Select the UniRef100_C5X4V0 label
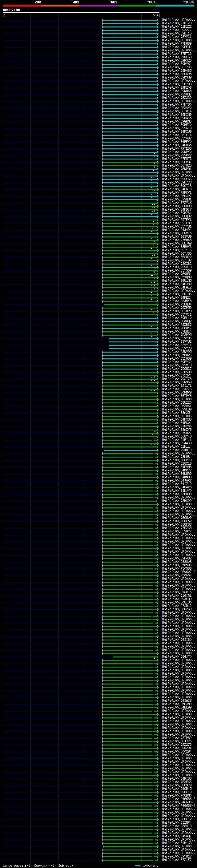The width and height of the screenshot is (197, 868). tap(177, 108)
